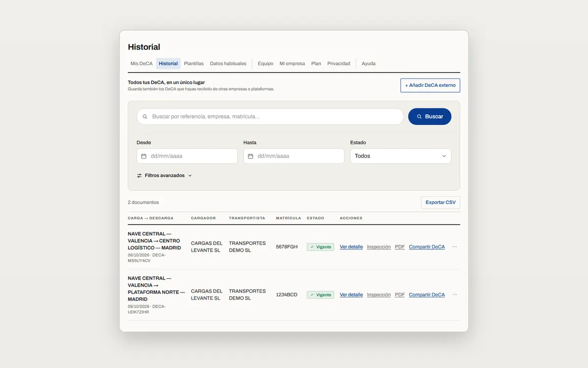
Task: Click matrícula 5678FGH cell
Action: coord(287,247)
